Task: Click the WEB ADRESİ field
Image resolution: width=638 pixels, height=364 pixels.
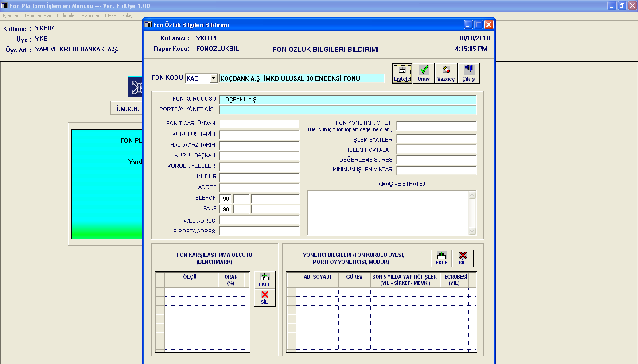Action: [x=259, y=220]
